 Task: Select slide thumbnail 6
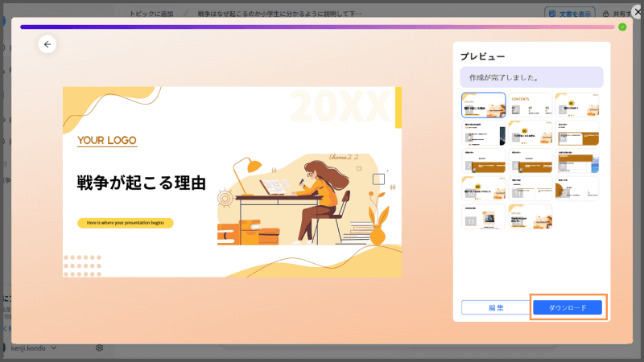click(x=577, y=133)
